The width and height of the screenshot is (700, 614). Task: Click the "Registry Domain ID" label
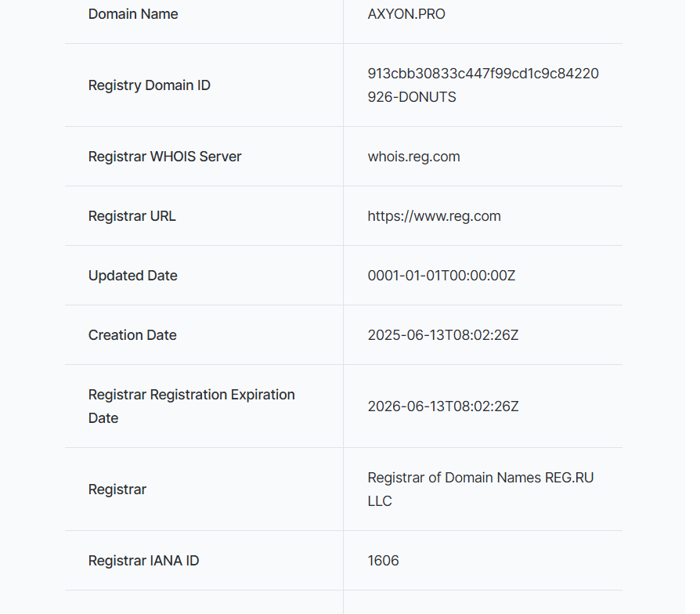[150, 85]
